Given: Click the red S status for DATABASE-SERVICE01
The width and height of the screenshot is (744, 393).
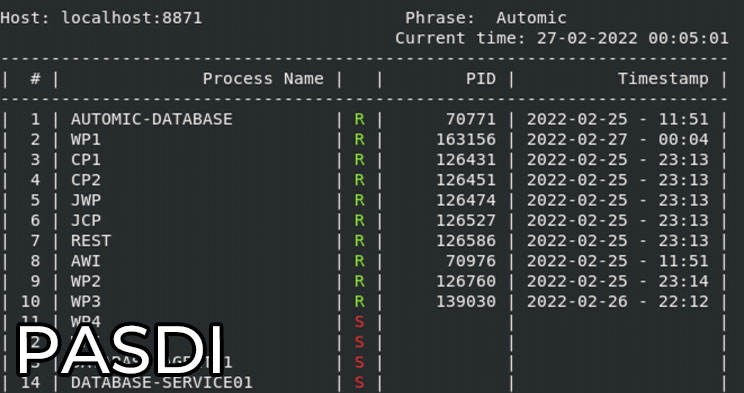Looking at the screenshot, I should click(x=360, y=383).
